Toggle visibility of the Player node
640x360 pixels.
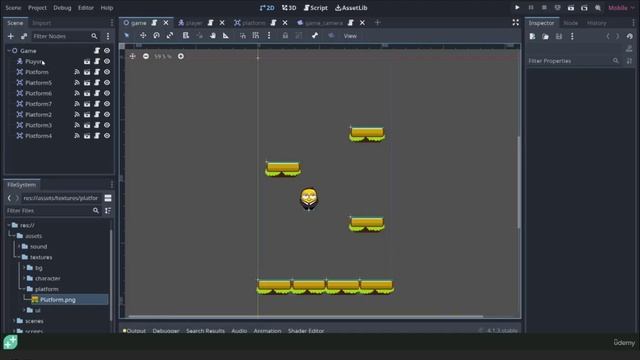point(107,62)
